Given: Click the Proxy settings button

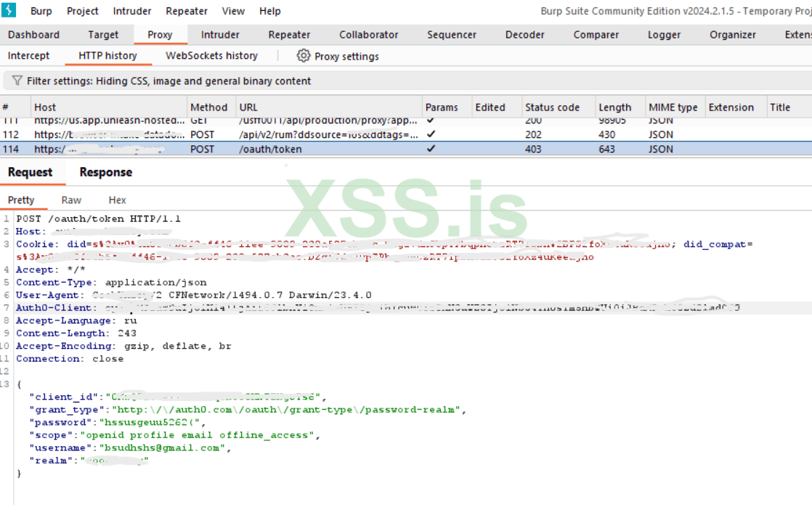Looking at the screenshot, I should [338, 56].
